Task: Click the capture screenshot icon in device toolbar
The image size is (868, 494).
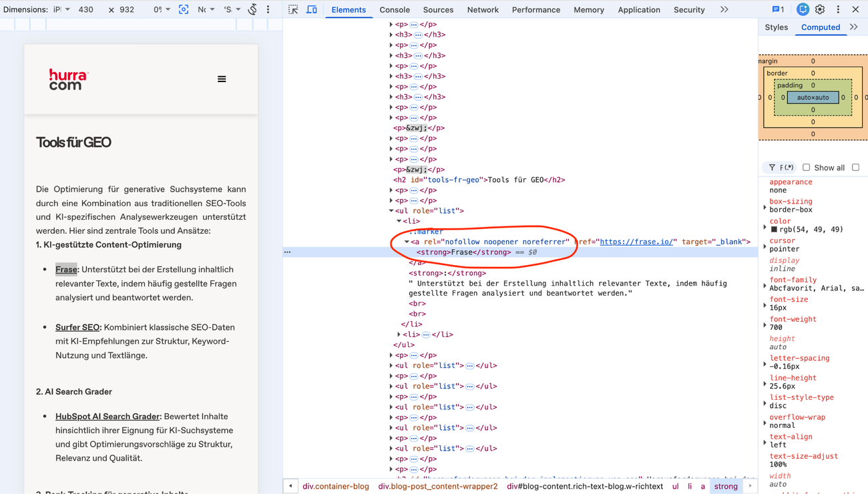Action: pos(184,9)
